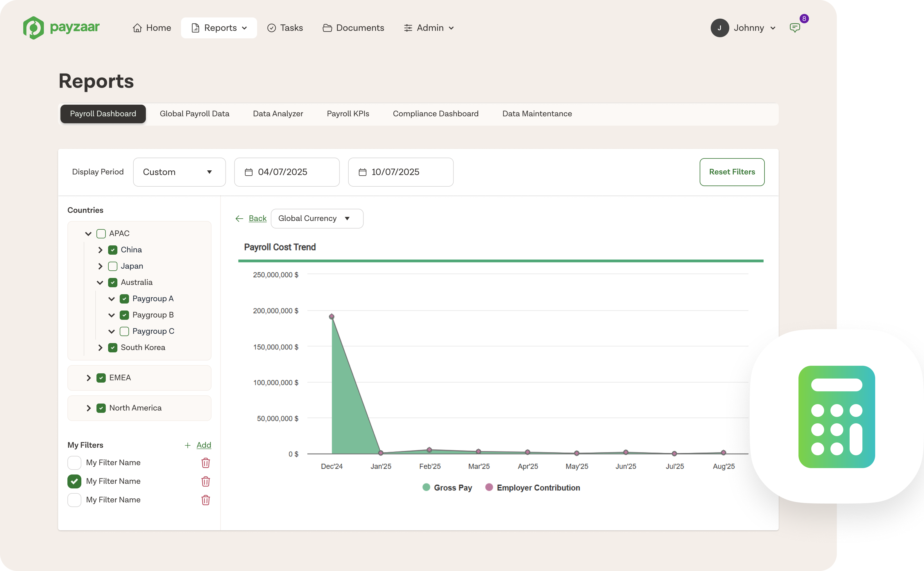Switch to the Data Maintentance tab

coord(537,114)
